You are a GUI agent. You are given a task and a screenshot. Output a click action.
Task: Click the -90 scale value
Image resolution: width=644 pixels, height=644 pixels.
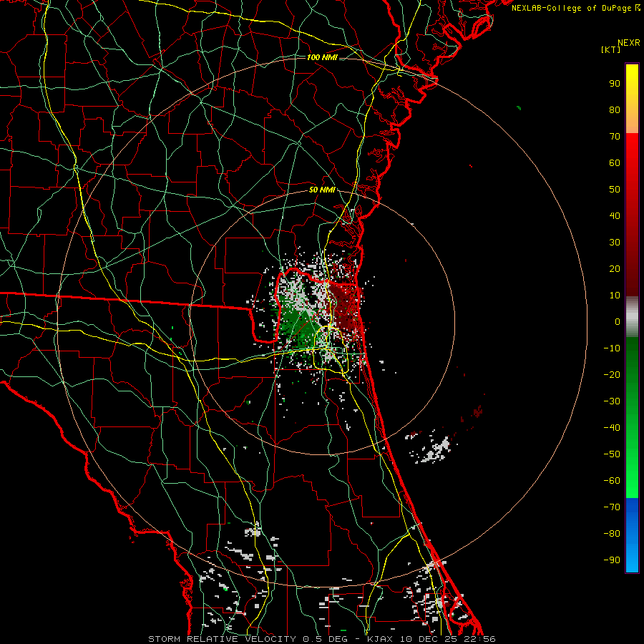pyautogui.click(x=612, y=560)
